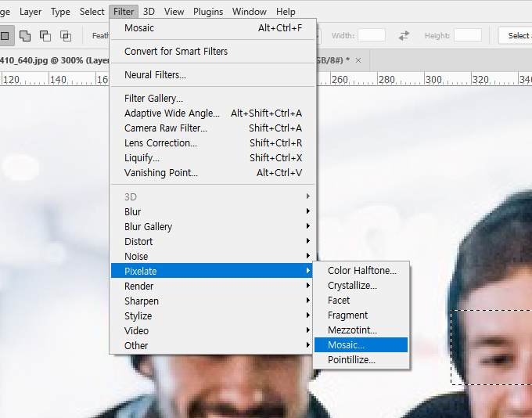Choose Convert for Smart Filters
Image resolution: width=532 pixels, height=418 pixels.
[x=213, y=52]
